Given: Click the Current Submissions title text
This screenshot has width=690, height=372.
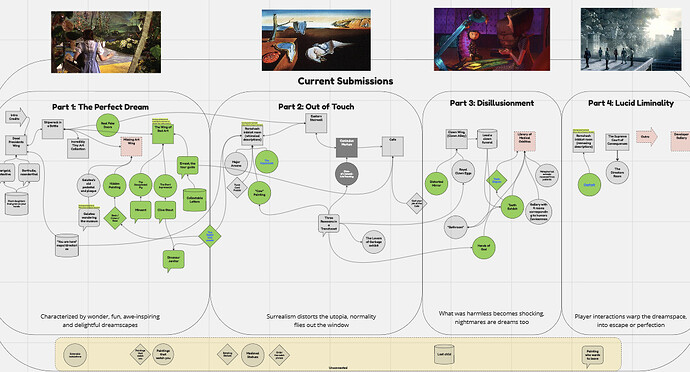Looking at the screenshot, I should [x=345, y=81].
